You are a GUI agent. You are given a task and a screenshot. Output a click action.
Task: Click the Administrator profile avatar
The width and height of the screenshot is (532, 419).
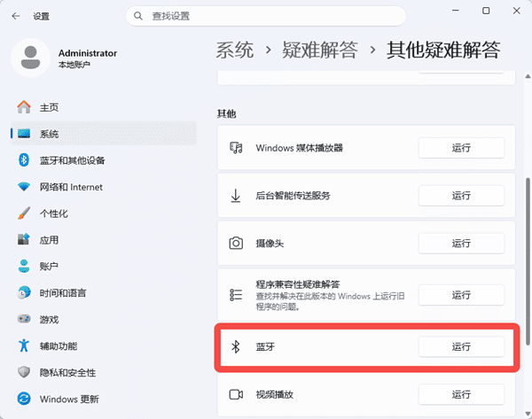click(x=30, y=58)
